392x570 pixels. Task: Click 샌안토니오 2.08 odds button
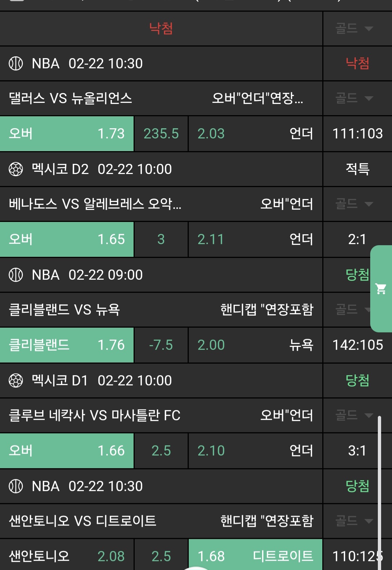[x=67, y=556]
